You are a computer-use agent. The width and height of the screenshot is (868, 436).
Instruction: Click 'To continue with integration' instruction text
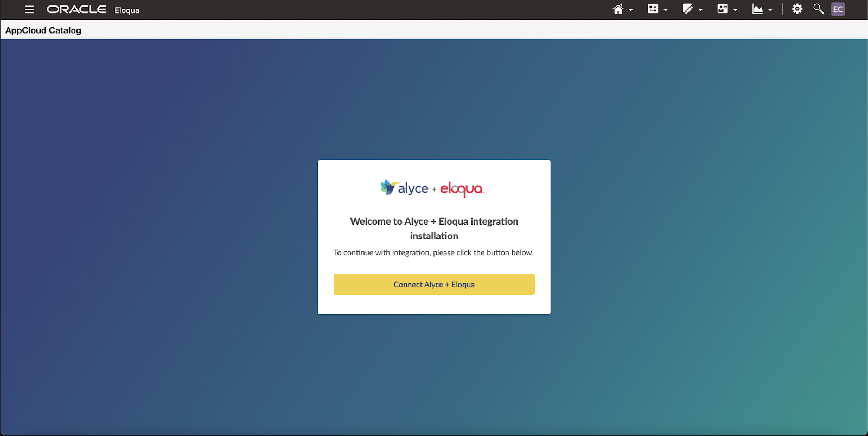point(433,252)
